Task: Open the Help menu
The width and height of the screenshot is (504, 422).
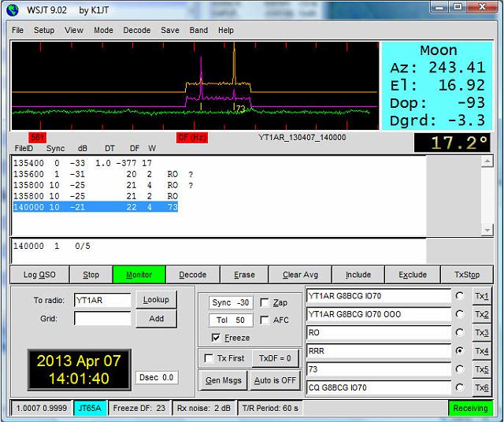Action: pyautogui.click(x=226, y=30)
